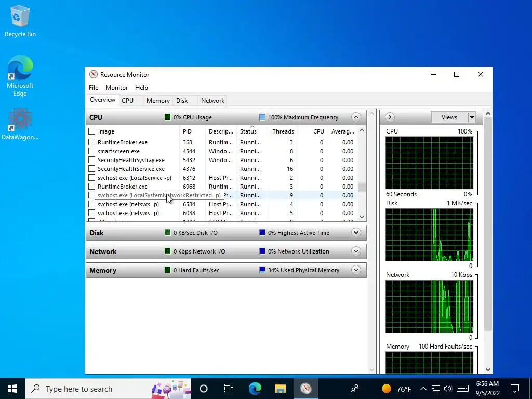Open the Monitor menu

[117, 87]
